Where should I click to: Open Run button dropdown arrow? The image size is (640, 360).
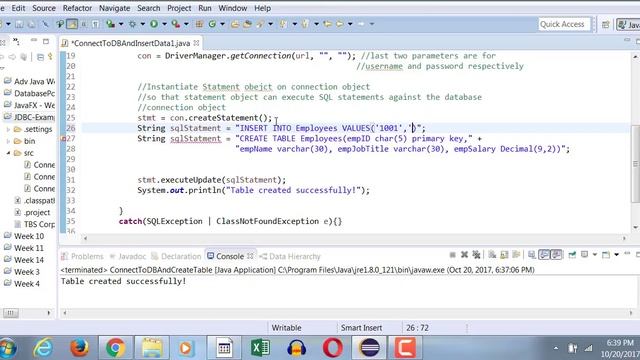point(164,24)
